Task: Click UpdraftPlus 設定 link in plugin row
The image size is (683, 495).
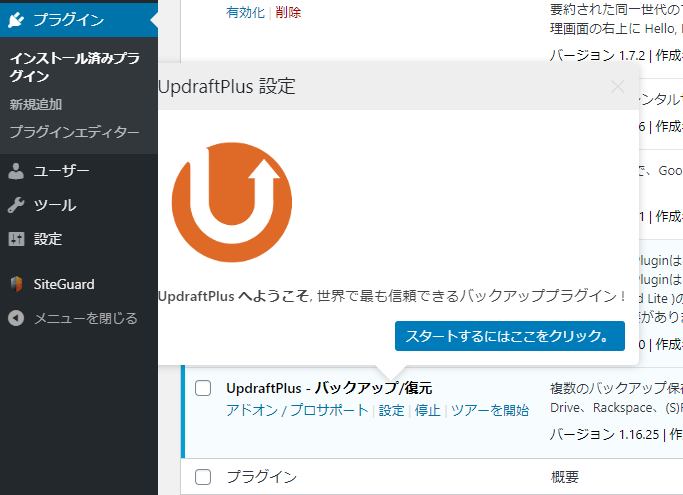Action: click(392, 410)
